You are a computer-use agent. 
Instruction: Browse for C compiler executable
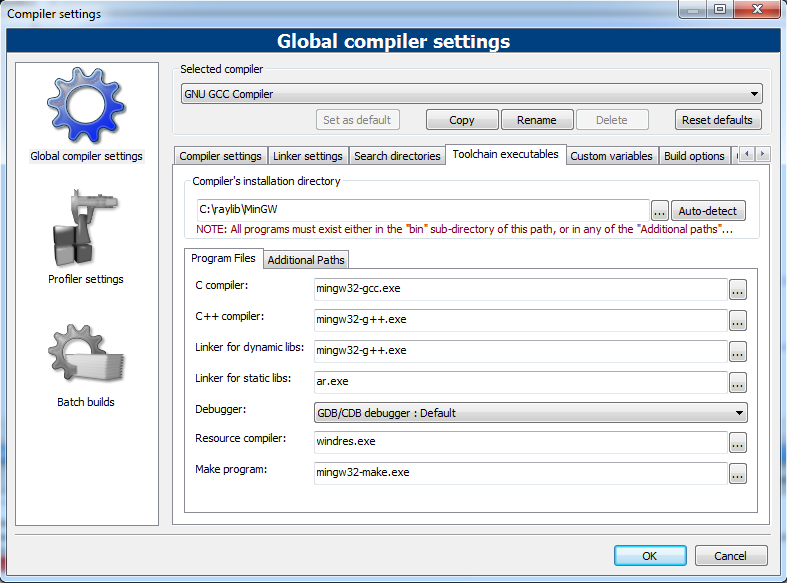[737, 290]
